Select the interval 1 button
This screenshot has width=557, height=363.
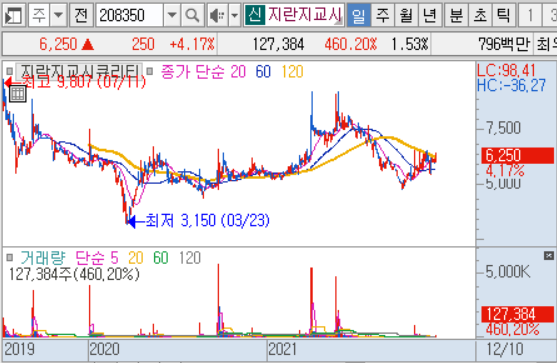[x=530, y=15]
